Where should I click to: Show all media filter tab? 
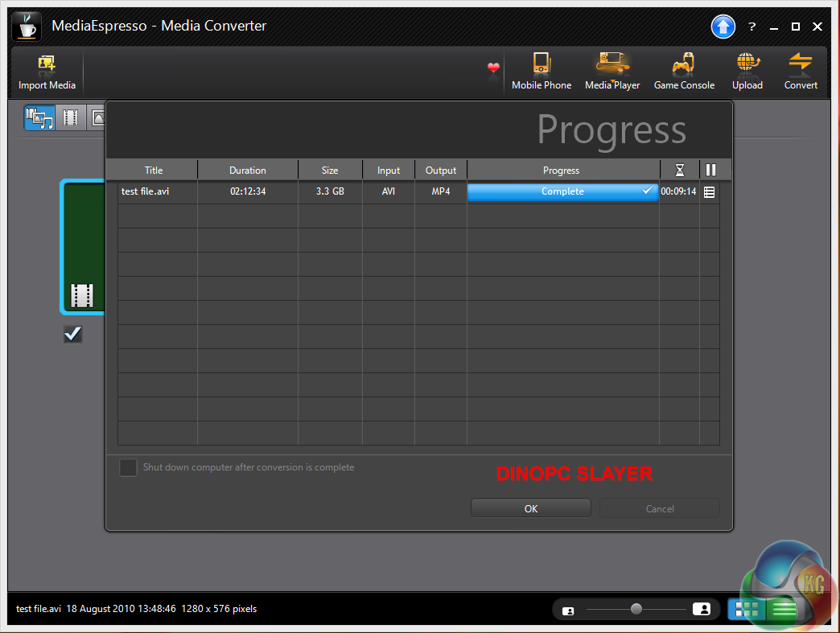(39, 117)
